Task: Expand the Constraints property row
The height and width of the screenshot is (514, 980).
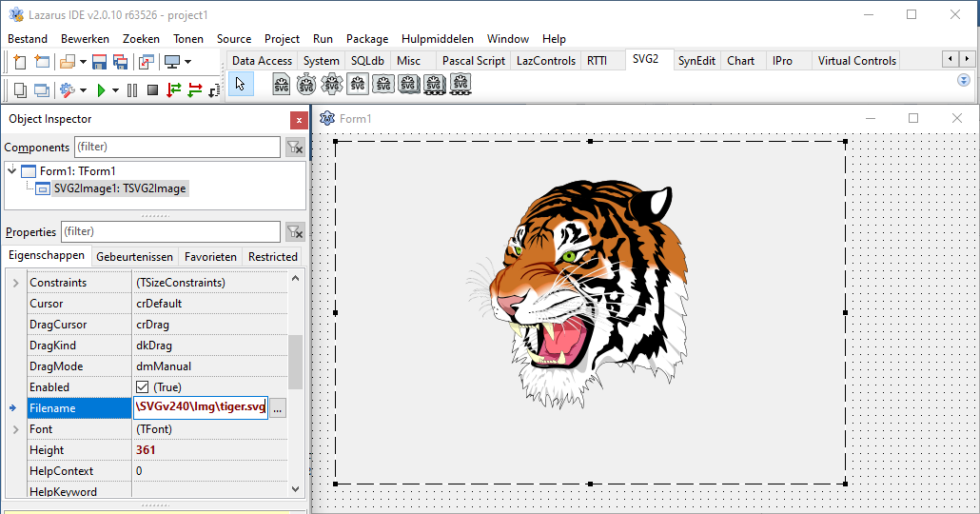Action: [14, 283]
